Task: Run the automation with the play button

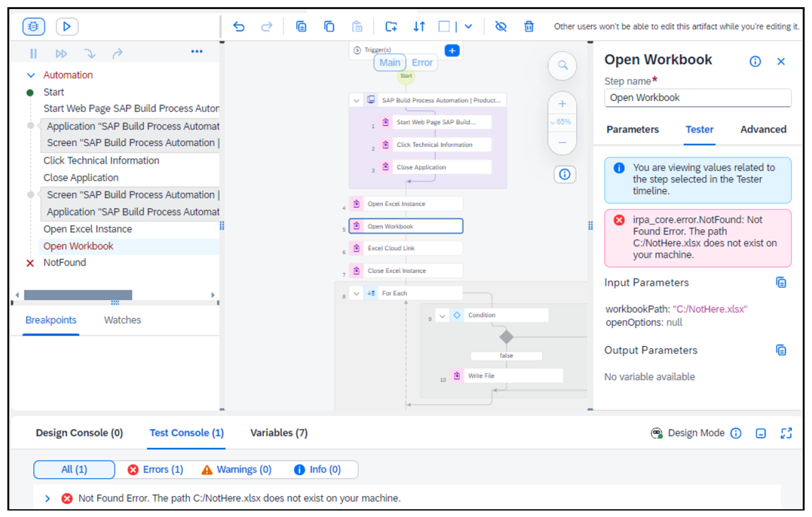Action: click(x=67, y=27)
